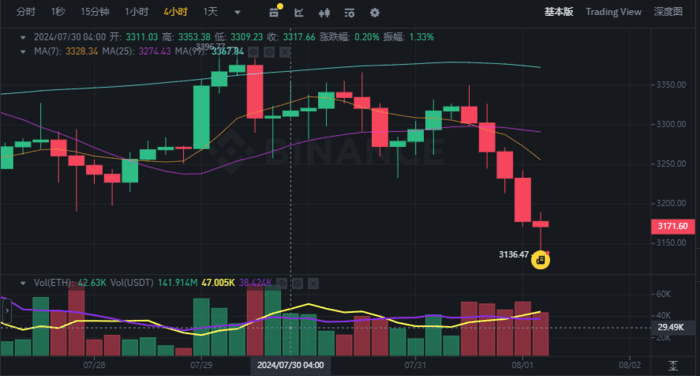Image resolution: width=700 pixels, height=376 pixels.
Task: Select the 分时 interval
Action: (25, 12)
